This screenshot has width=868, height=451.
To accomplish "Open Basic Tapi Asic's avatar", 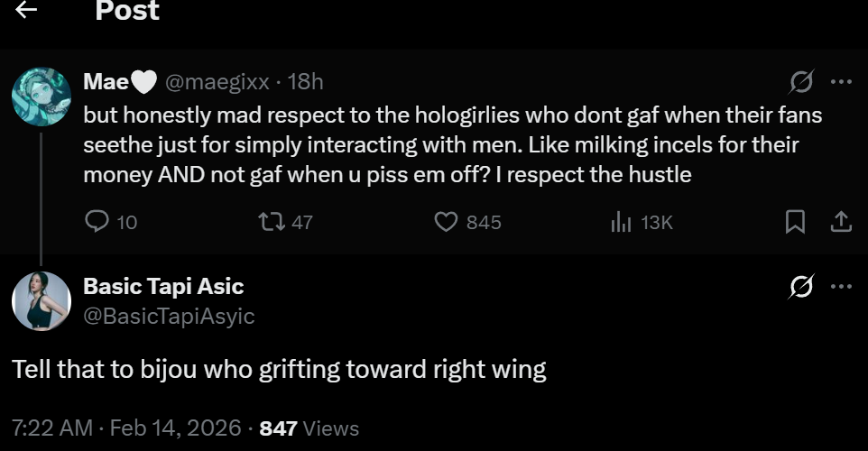I will click(x=42, y=301).
